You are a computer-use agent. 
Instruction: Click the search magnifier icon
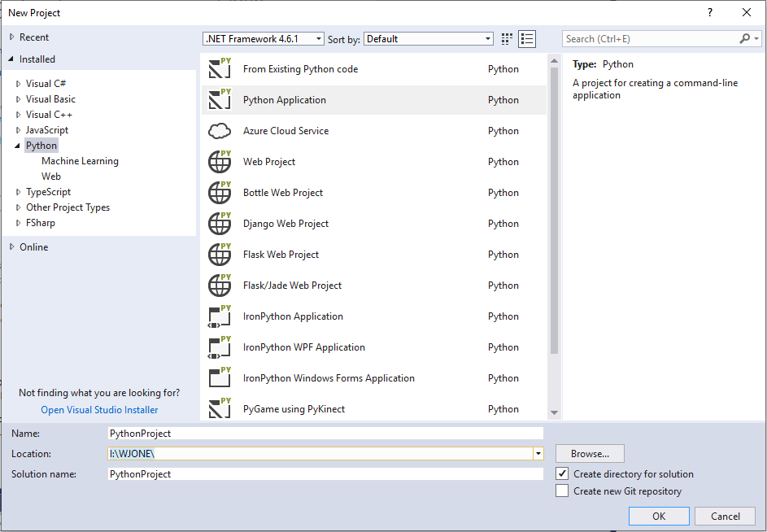[744, 39]
